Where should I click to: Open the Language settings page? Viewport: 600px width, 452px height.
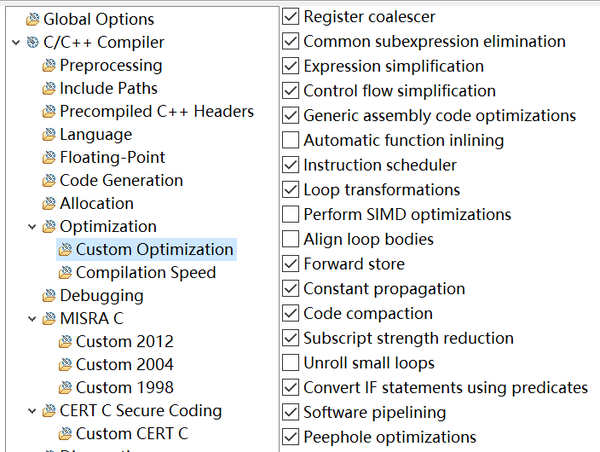pos(95,135)
